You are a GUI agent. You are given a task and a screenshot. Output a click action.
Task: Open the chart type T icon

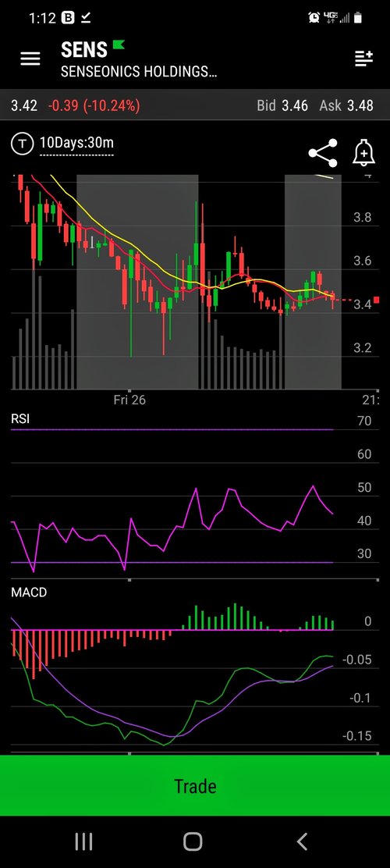(x=22, y=144)
